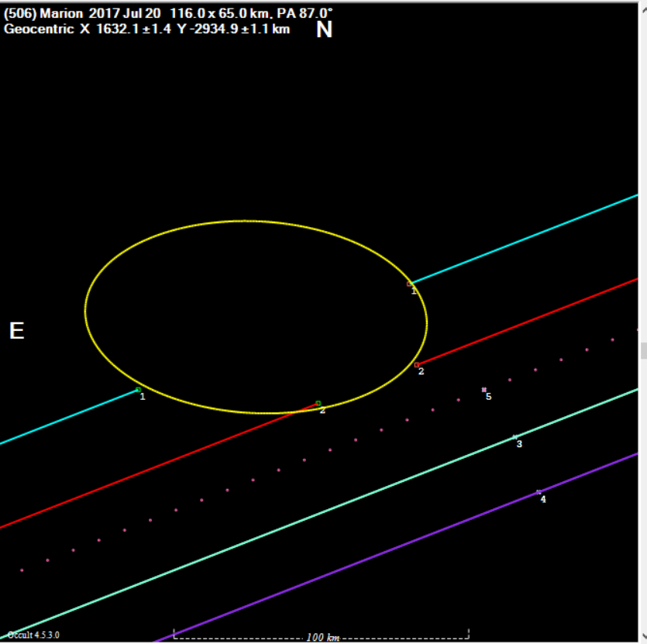This screenshot has height=644, width=647.
Task: Click green D marker of chord 1
Action: click(x=138, y=390)
